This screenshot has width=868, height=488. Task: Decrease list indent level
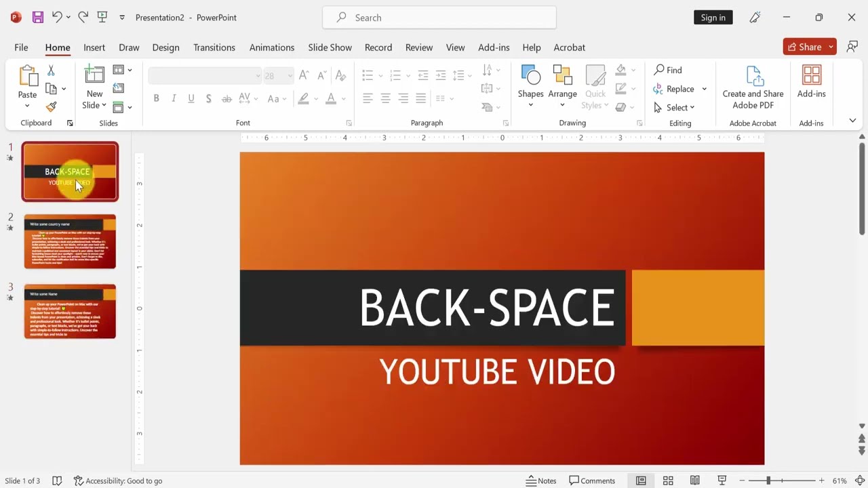423,75
